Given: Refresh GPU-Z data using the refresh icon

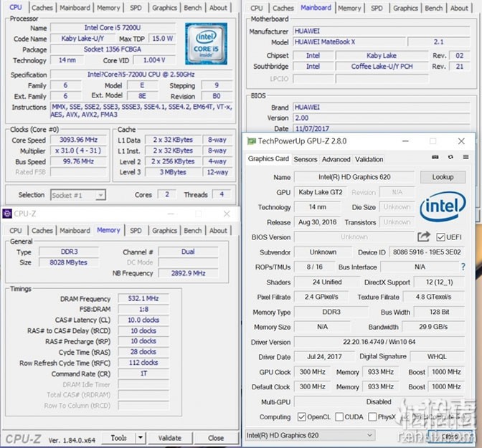Looking at the screenshot, I should 450,157.
